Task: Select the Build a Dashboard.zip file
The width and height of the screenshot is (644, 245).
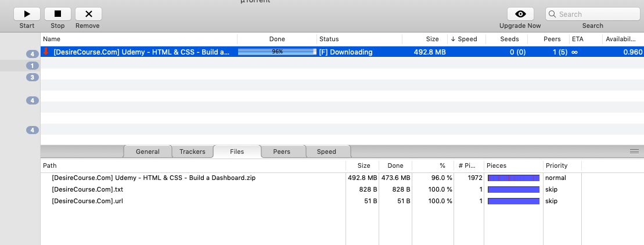Action: (x=154, y=178)
